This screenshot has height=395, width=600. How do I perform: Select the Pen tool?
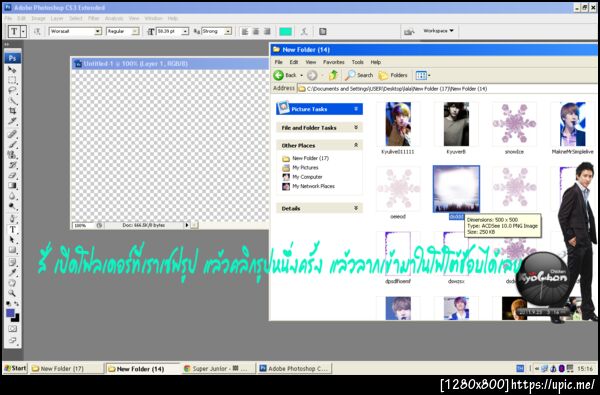pyautogui.click(x=12, y=219)
